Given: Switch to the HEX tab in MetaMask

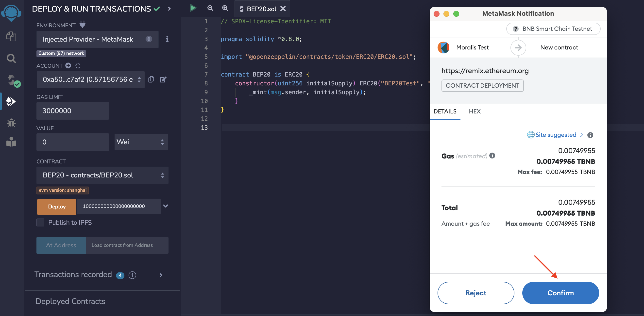Looking at the screenshot, I should 475,111.
